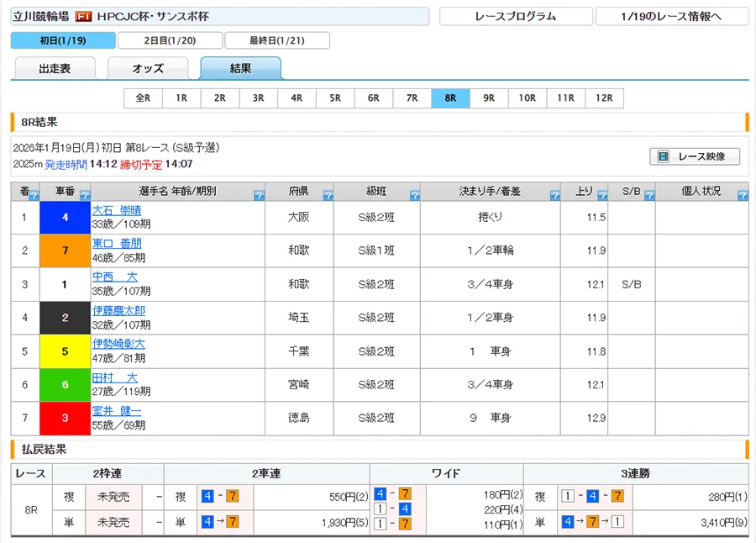Play the レース映像 race video
756x543 pixels.
coord(694,156)
